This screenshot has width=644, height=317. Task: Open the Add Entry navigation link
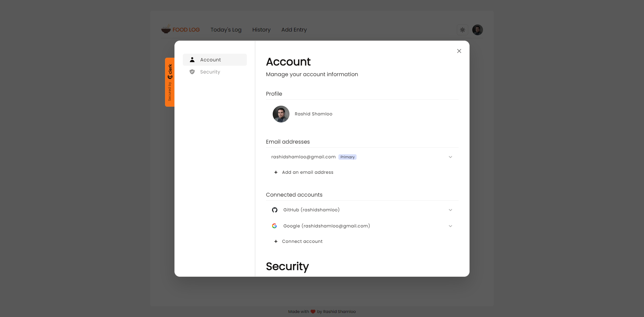tap(294, 30)
